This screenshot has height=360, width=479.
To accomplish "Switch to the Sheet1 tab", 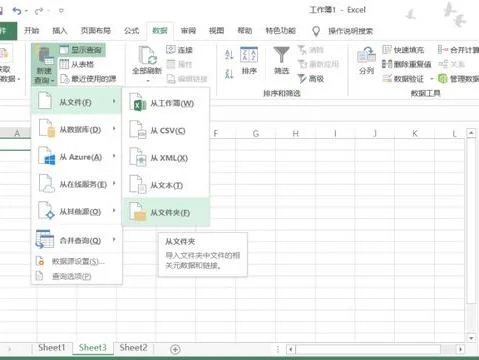I will 52,348.
